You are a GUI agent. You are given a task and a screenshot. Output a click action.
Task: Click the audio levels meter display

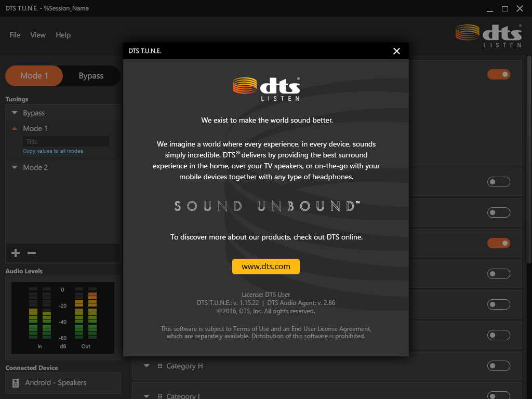[63, 317]
